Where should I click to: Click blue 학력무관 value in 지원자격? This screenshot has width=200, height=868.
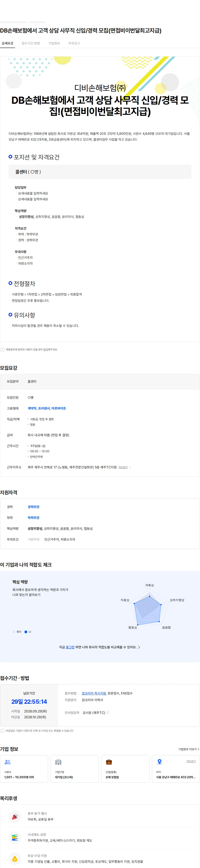click(x=34, y=518)
